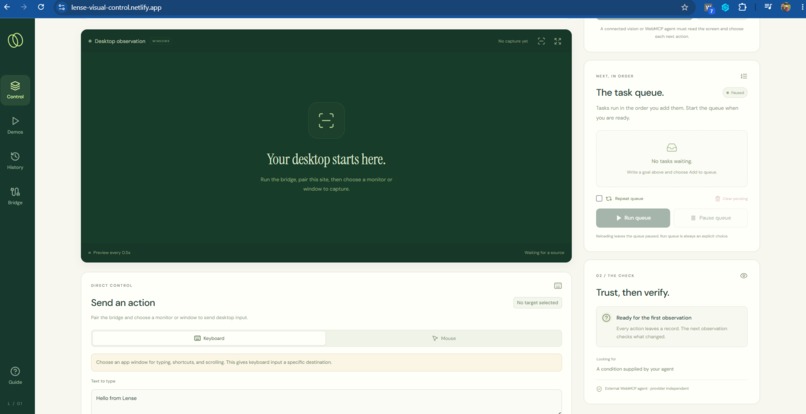The width and height of the screenshot is (806, 414).
Task: Click the inbox icon above 'No tasks waiting'
Action: 672,148
